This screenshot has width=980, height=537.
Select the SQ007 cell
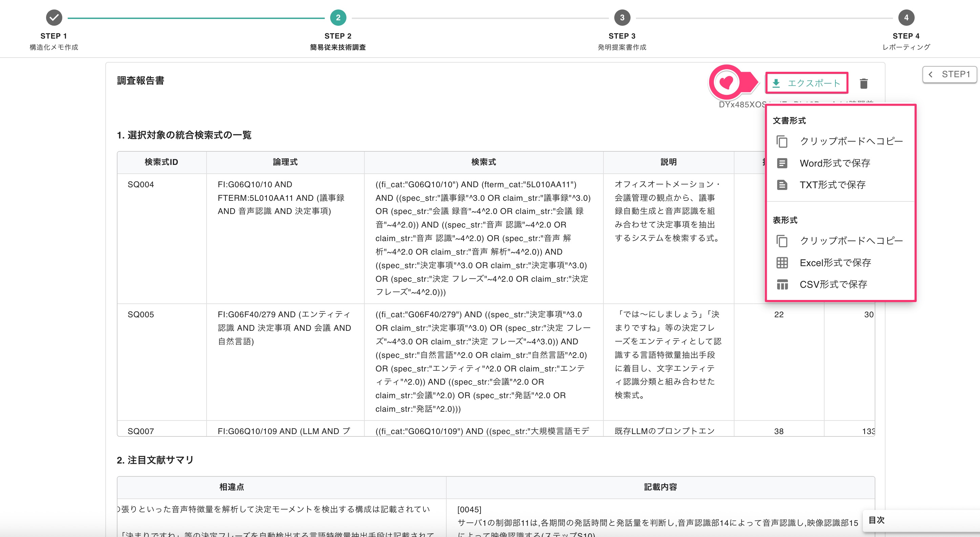pos(162,429)
